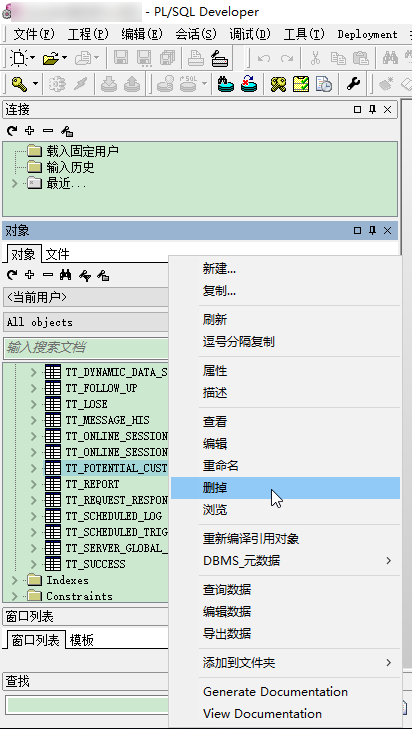The image size is (412, 729).
Task: Click the scheduled document clock icon
Action: point(324,84)
